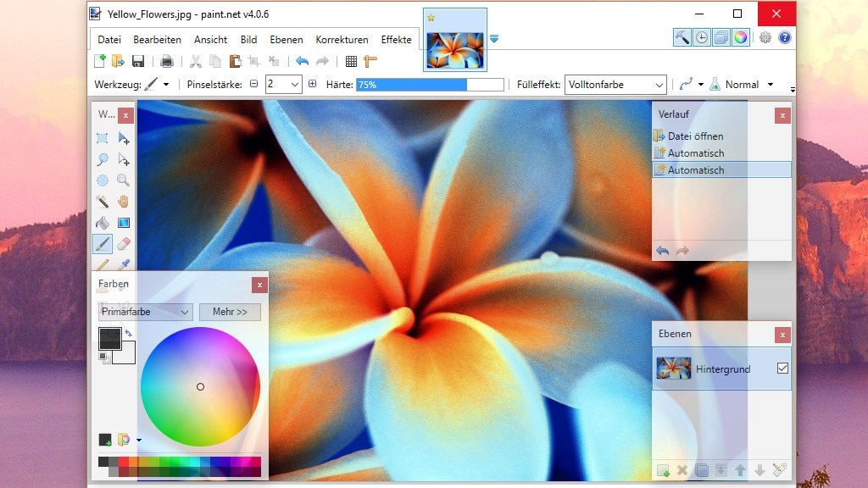Open the Werkzeug tool chooser dropdown
This screenshot has height=488, width=868.
pos(165,85)
